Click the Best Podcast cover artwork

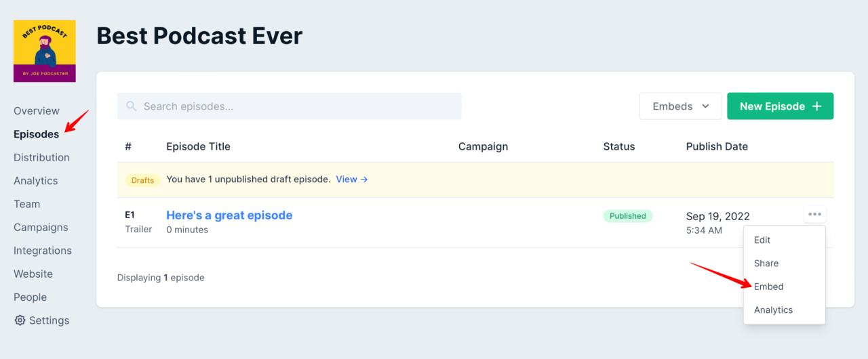coord(45,51)
